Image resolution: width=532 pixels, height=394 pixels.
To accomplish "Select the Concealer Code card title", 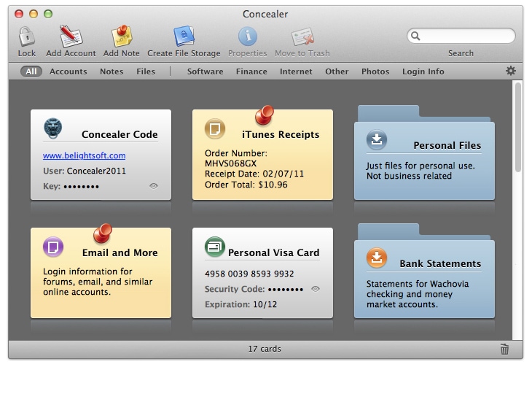I will click(x=120, y=134).
